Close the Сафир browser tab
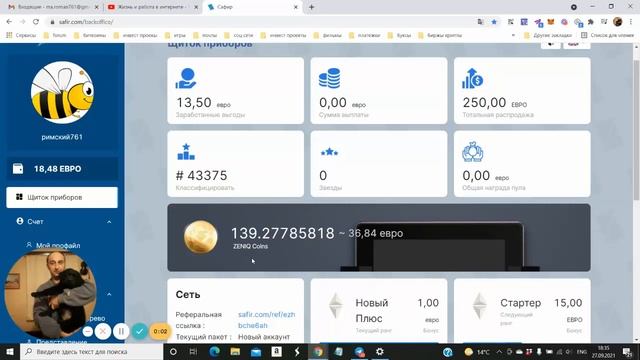The width and height of the screenshot is (640, 360). point(296,7)
